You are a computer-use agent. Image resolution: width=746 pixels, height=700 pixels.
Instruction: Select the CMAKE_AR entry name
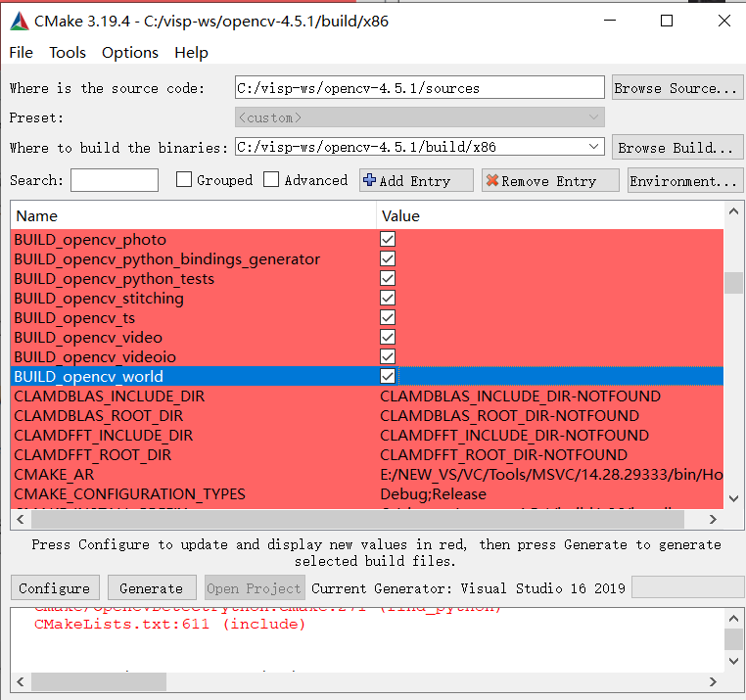coord(54,474)
